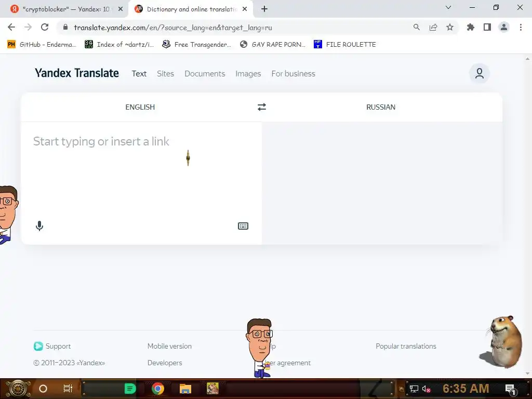Viewport: 532px width, 399px height.
Task: Open the zoom magnifier in the address bar
Action: click(x=416, y=27)
